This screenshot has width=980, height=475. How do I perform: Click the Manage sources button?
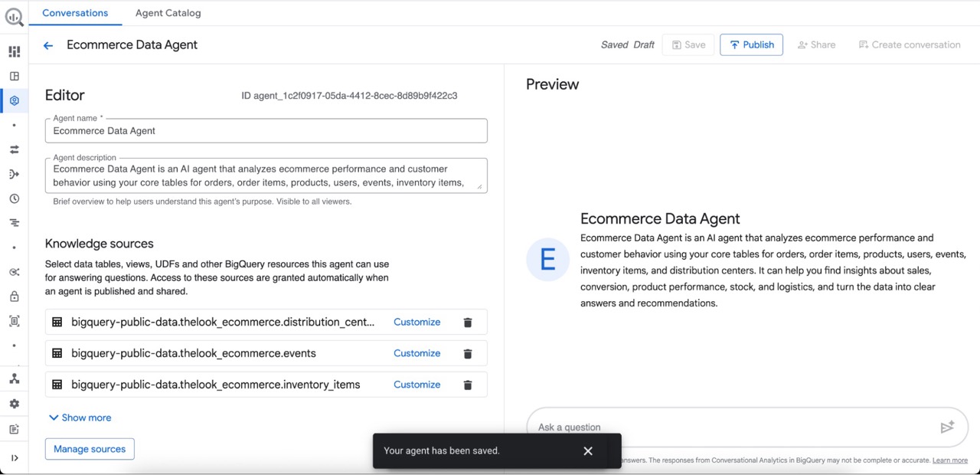(x=90, y=449)
